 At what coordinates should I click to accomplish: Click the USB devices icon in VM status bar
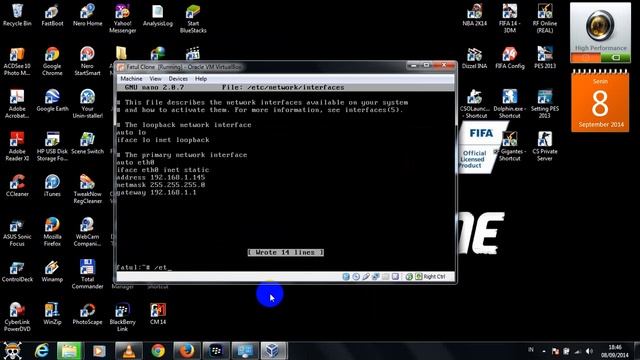tap(366, 277)
